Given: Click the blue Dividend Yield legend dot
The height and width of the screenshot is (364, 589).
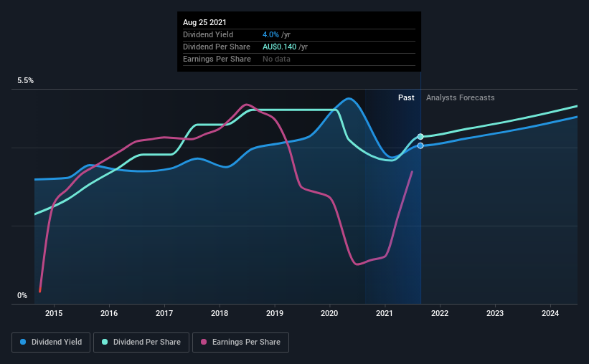Looking at the screenshot, I should coord(23,342).
